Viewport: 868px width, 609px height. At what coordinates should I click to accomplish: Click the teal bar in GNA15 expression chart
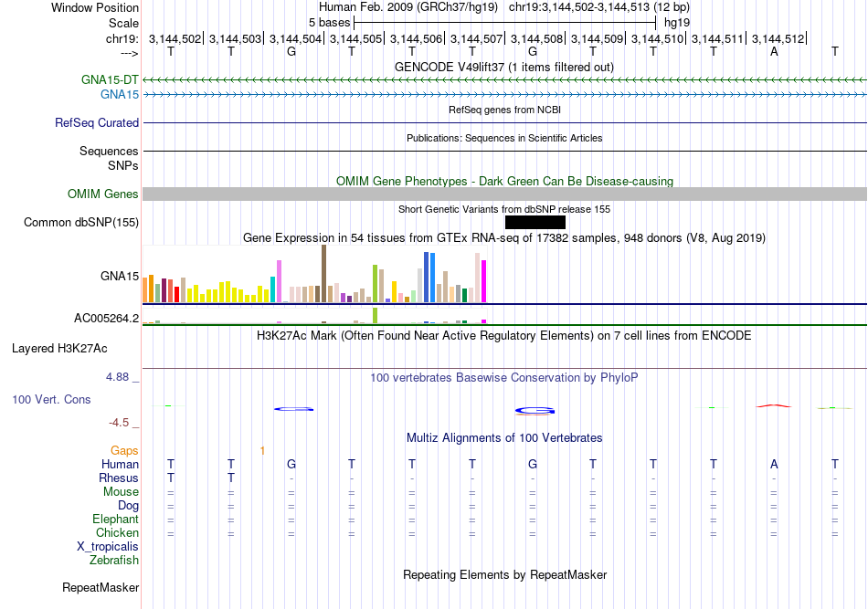(x=272, y=289)
